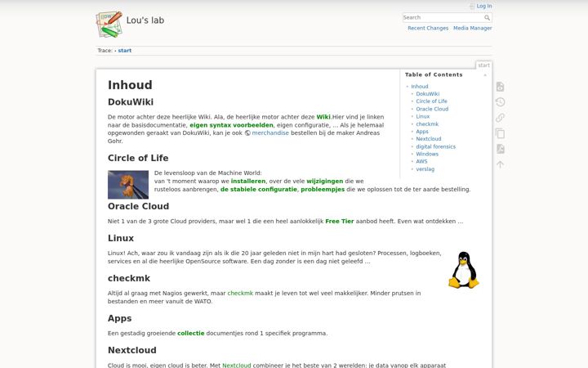Jump to Circle of Life in Table of Contents
Screen dimensions: 588x368
click(431, 101)
